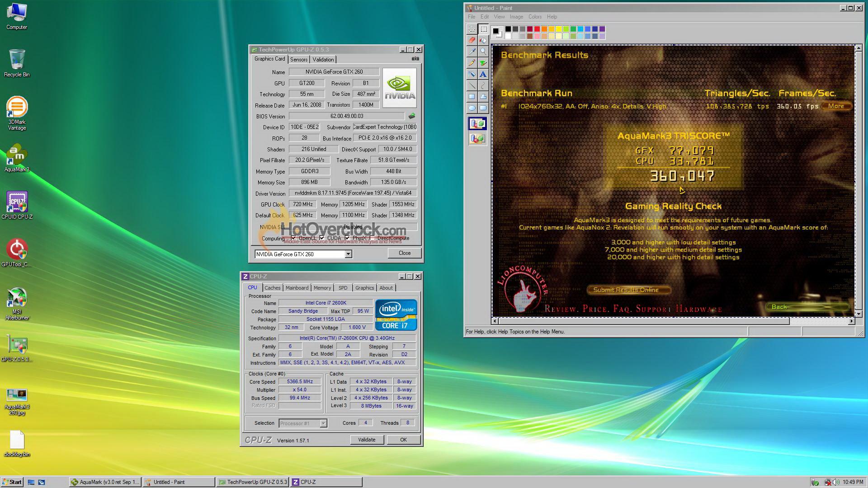Choose the Pencil tool in Paint
Image resolution: width=868 pixels, height=488 pixels.
pyautogui.click(x=472, y=63)
